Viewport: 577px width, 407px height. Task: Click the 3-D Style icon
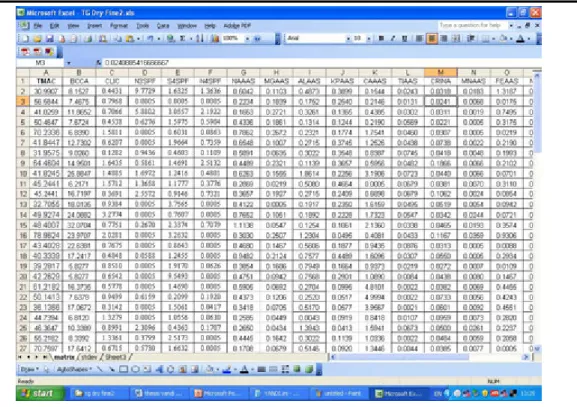(x=309, y=369)
